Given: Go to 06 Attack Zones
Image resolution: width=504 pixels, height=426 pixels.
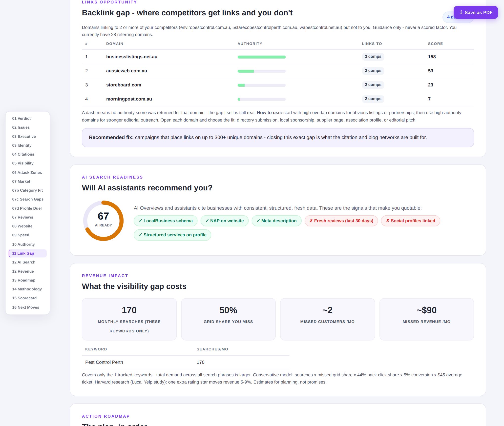Looking at the screenshot, I should pos(27,173).
